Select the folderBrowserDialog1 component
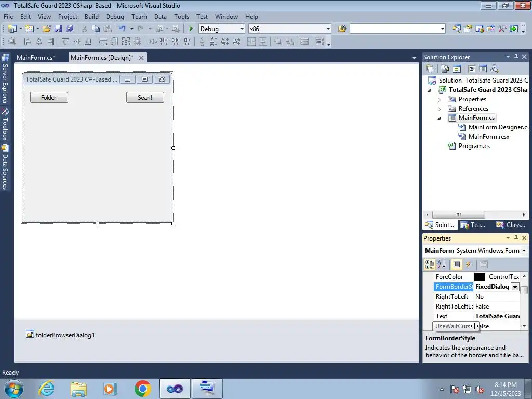Image resolution: width=532 pixels, height=399 pixels. [x=60, y=335]
